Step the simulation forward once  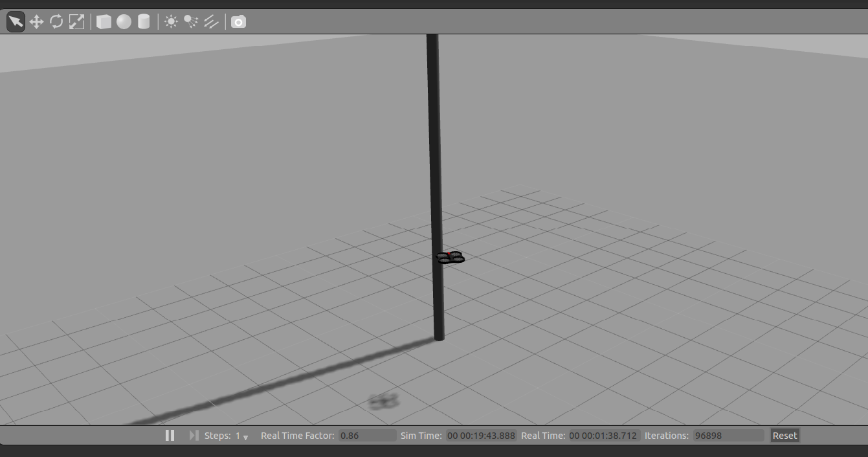coord(194,436)
